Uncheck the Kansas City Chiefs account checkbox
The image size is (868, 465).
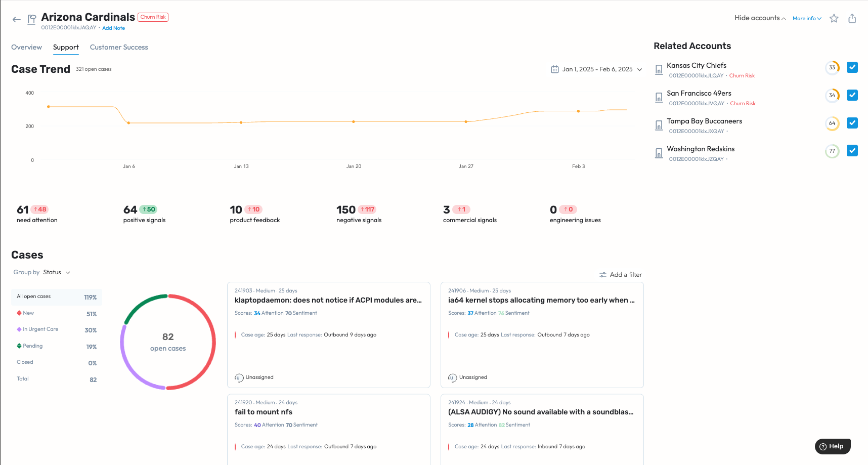coord(852,67)
